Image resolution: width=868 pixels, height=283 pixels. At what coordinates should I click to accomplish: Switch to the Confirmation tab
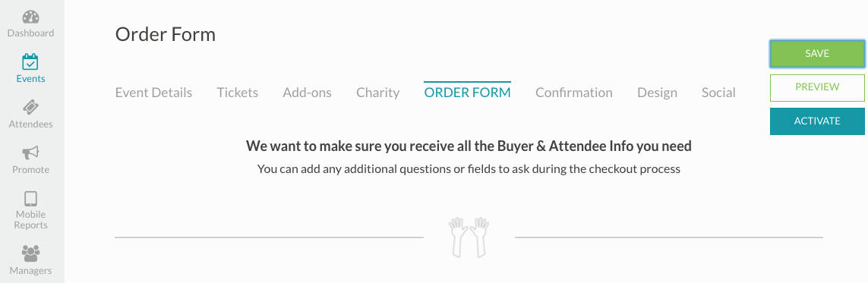(x=574, y=93)
